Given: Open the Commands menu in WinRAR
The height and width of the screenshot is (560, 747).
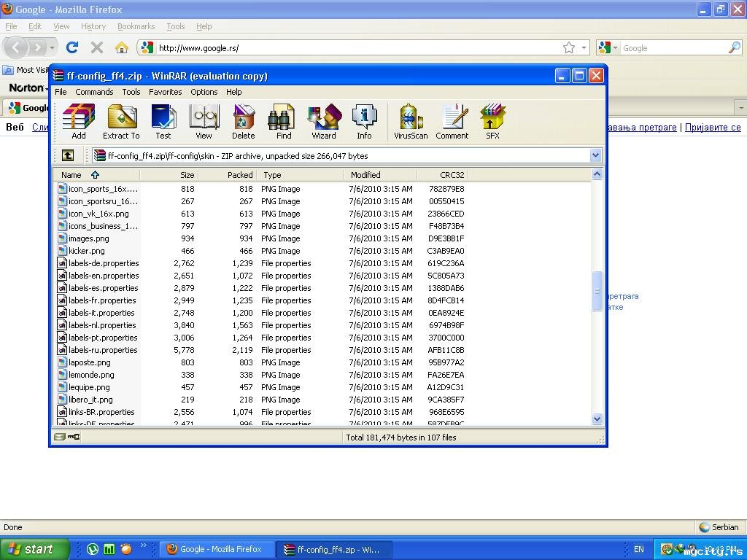Looking at the screenshot, I should click(x=94, y=92).
